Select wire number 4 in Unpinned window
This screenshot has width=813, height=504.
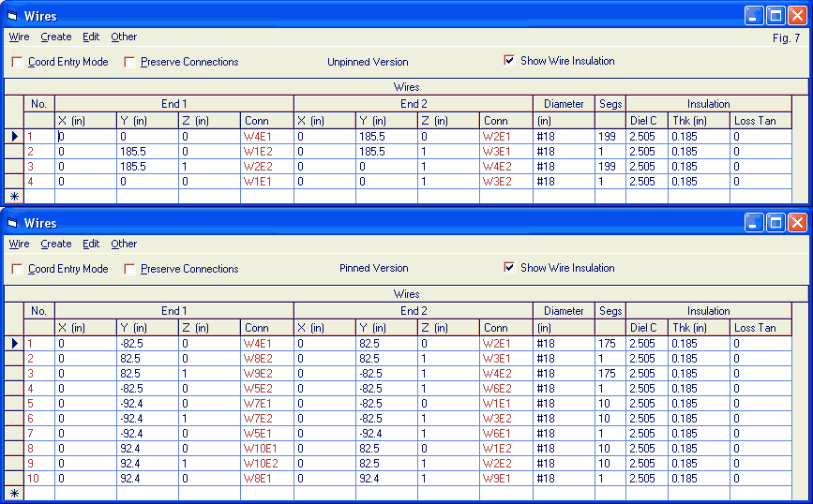point(39,182)
